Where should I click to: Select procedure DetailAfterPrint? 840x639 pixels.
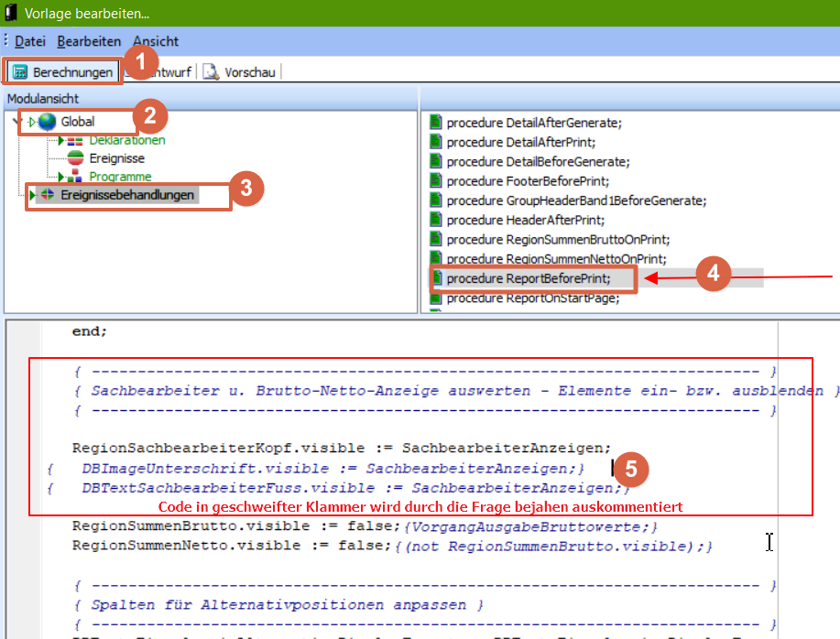(x=520, y=143)
